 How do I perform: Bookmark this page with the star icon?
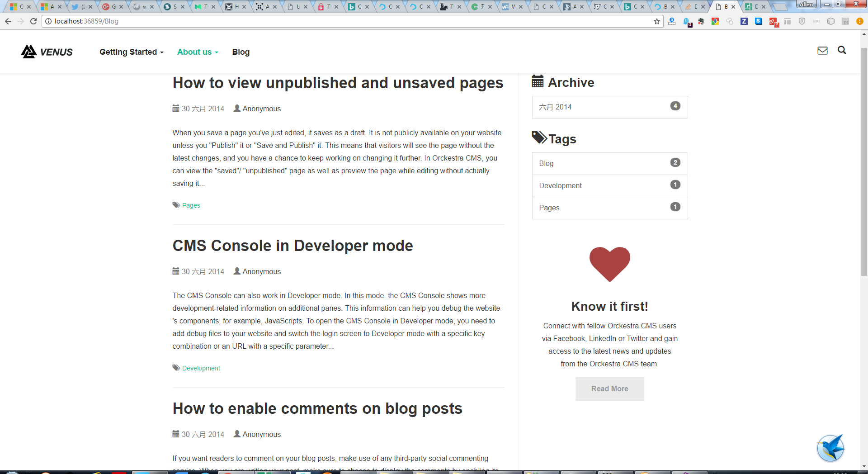click(x=656, y=21)
